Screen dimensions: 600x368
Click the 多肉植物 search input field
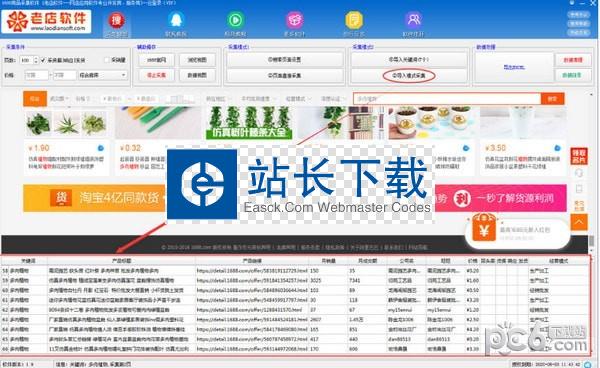[447, 99]
